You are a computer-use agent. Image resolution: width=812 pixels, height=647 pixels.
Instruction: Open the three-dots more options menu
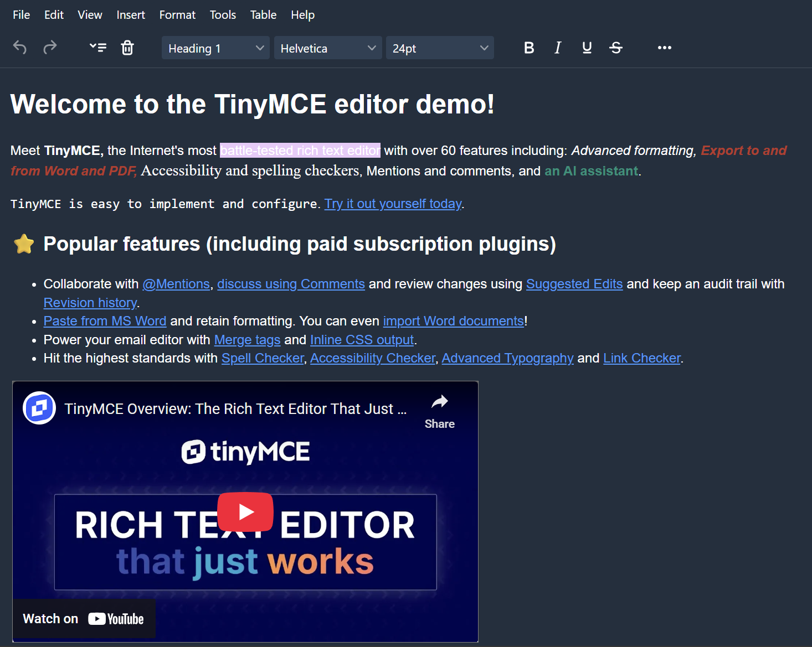click(665, 48)
